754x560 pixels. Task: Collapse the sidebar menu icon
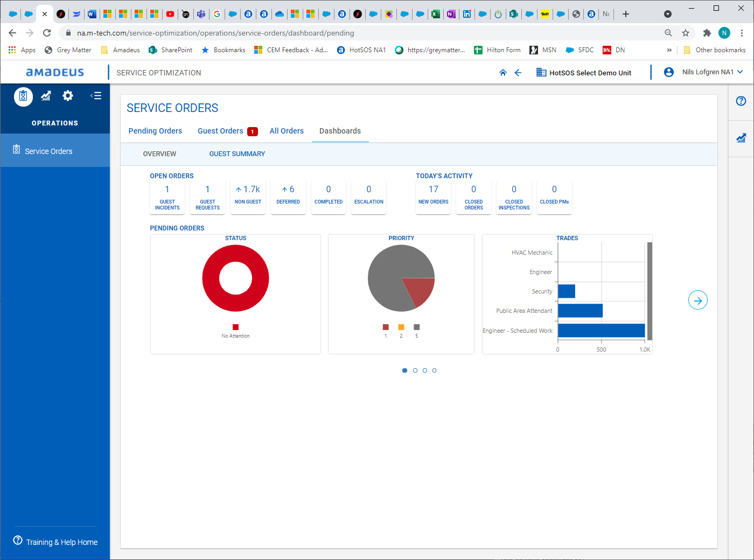coord(96,96)
